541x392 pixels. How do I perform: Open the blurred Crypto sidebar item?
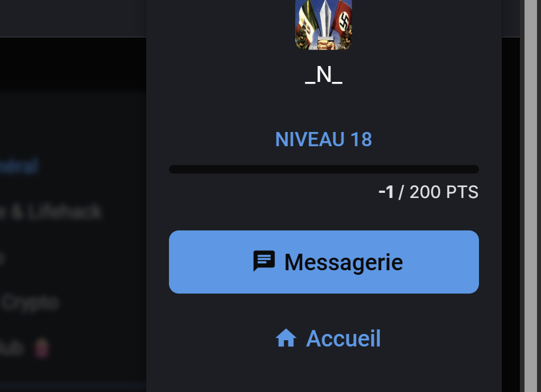tap(30, 303)
